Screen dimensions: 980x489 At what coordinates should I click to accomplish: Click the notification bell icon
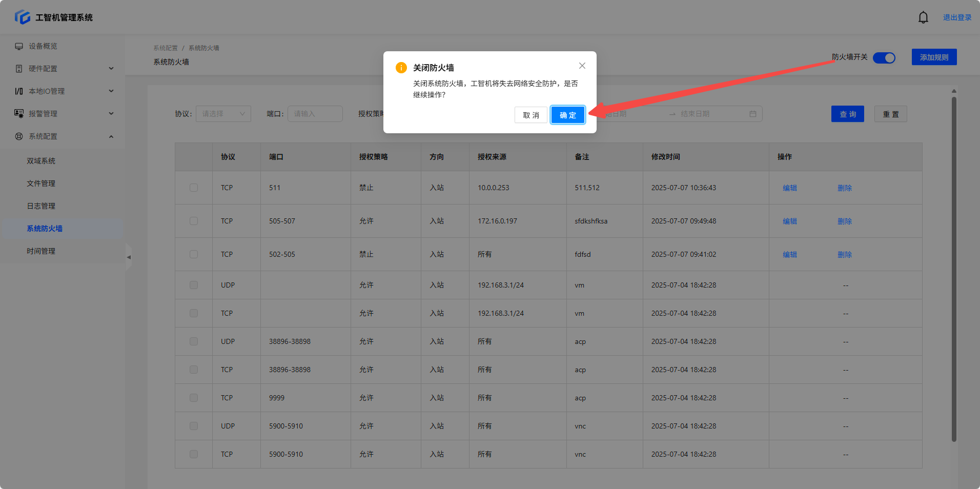[x=923, y=17]
